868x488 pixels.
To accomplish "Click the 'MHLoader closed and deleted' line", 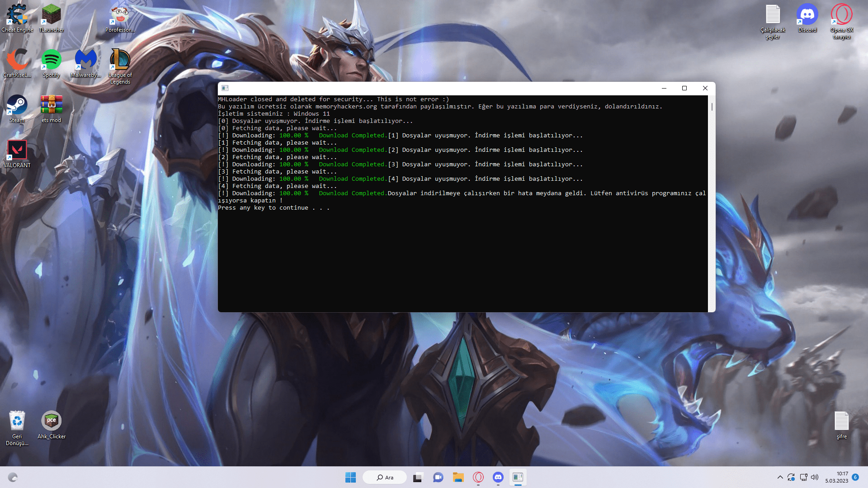I will point(334,99).
